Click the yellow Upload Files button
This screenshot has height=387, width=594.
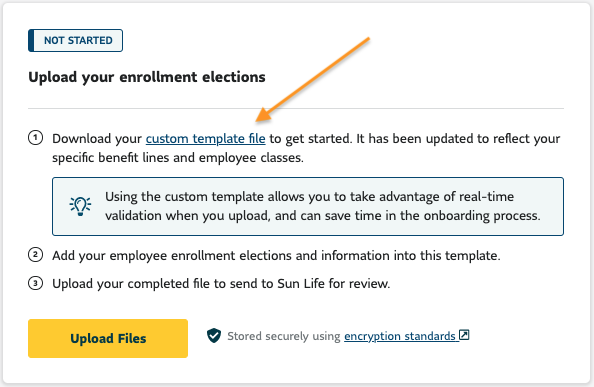click(x=108, y=338)
